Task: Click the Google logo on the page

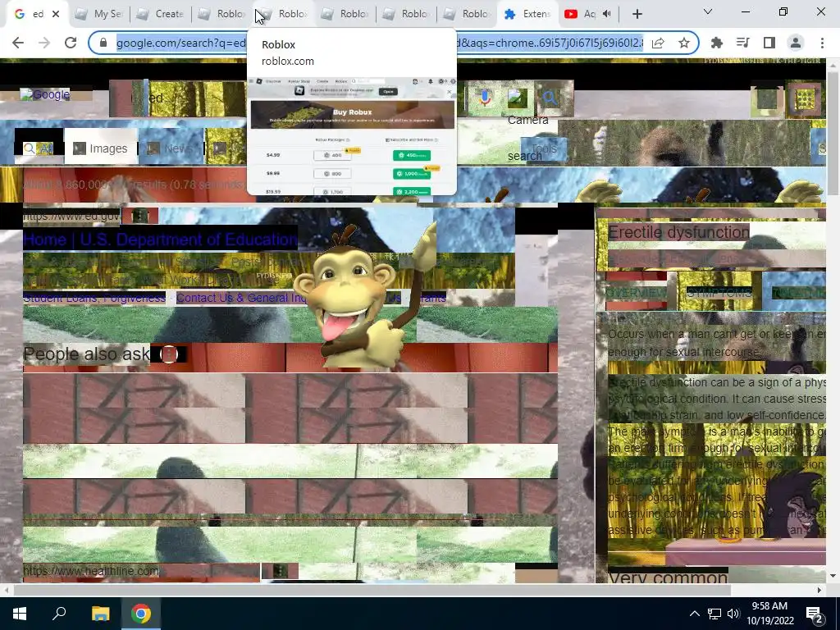Action: point(46,95)
